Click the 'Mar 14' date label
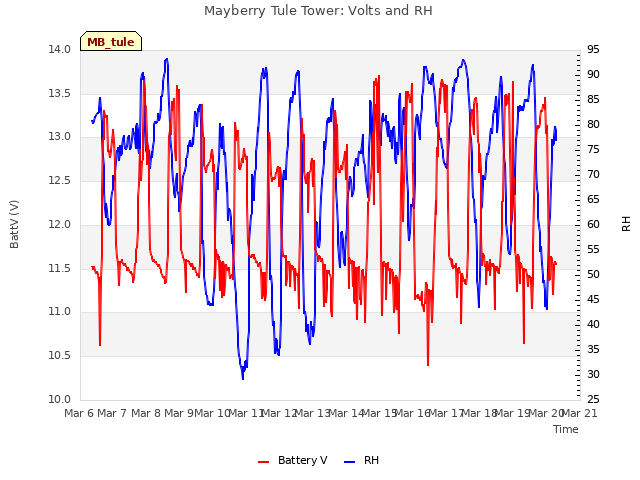The height and width of the screenshot is (480, 640). pos(346,413)
